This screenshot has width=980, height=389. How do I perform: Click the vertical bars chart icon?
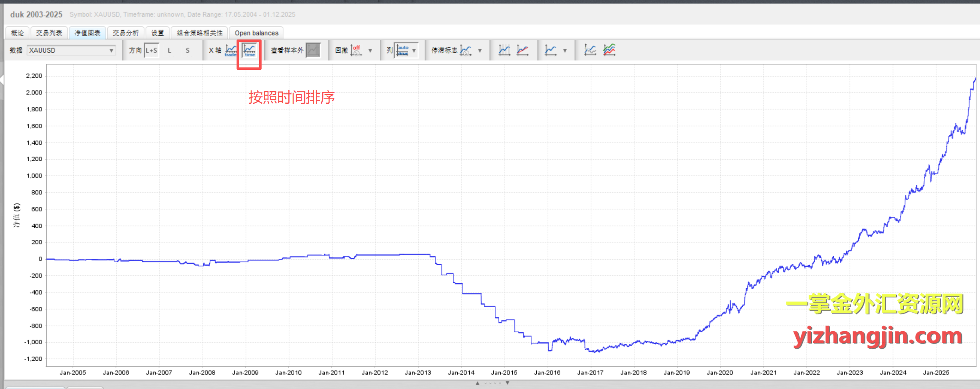[x=504, y=50]
